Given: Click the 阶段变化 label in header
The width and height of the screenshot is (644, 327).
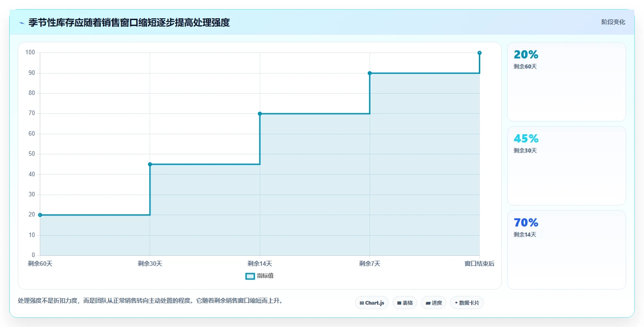Looking at the screenshot, I should click(613, 22).
